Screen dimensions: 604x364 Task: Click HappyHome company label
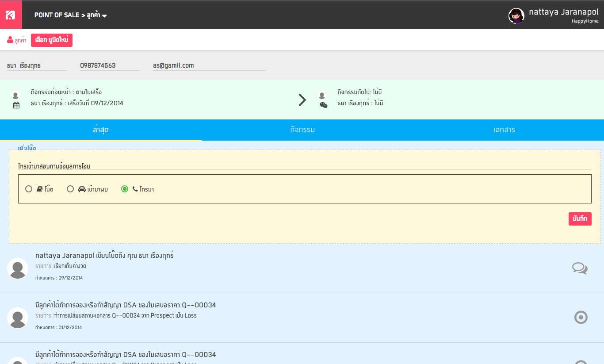tap(585, 21)
